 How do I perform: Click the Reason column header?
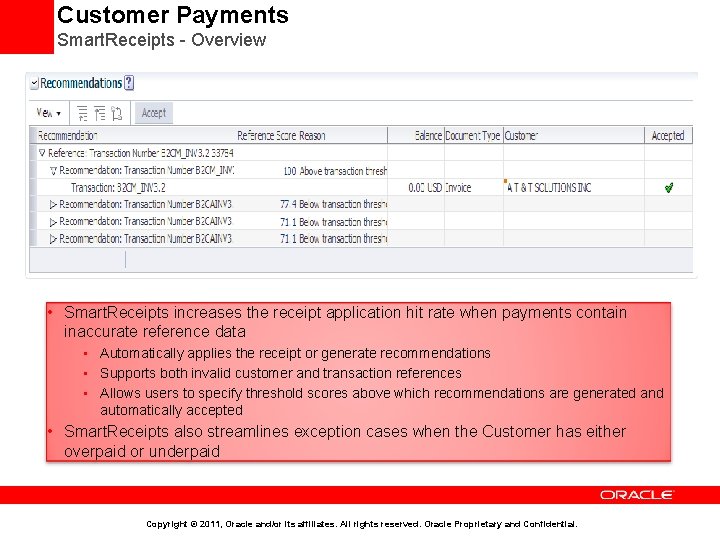(312, 135)
